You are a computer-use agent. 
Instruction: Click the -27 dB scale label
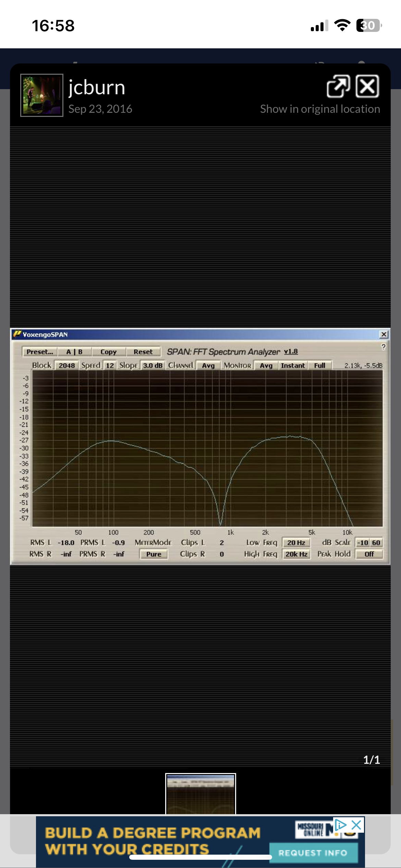(x=24, y=440)
